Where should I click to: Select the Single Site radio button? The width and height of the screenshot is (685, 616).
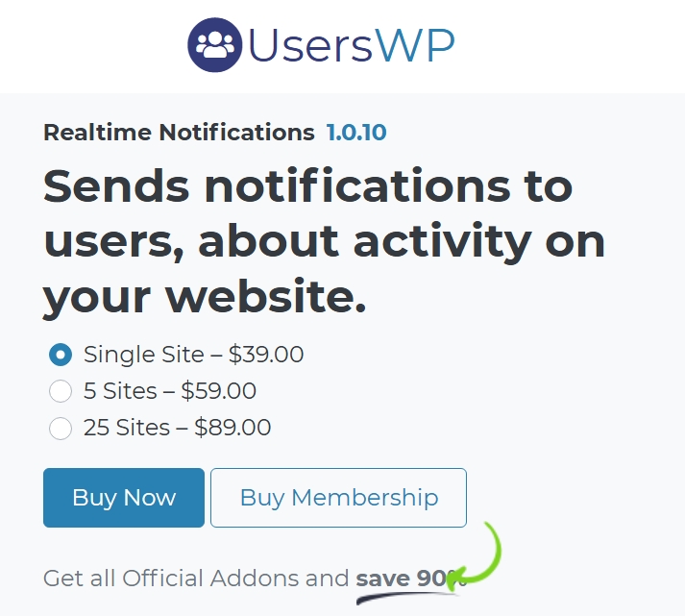[61, 355]
